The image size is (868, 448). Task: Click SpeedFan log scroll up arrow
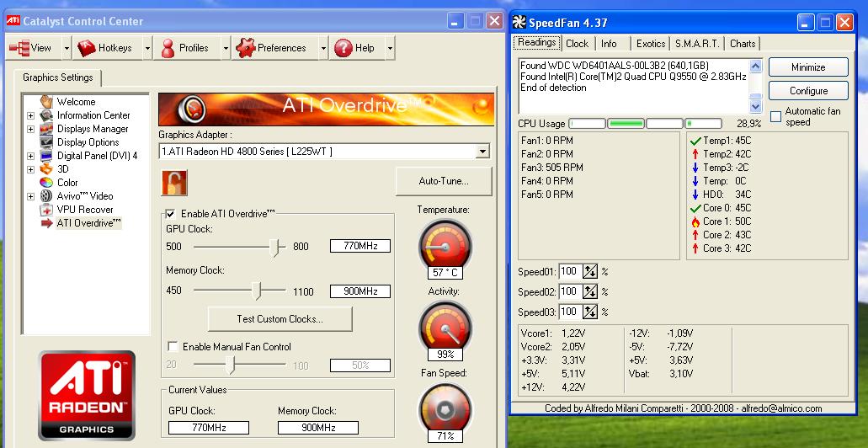pos(756,66)
